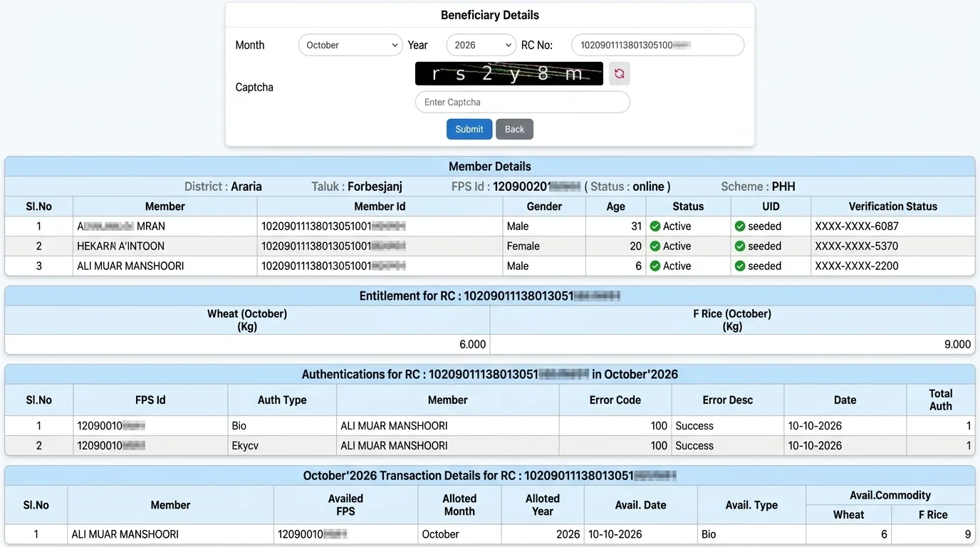
Task: Click the Bio auth type cell in Authentications
Action: coord(282,426)
